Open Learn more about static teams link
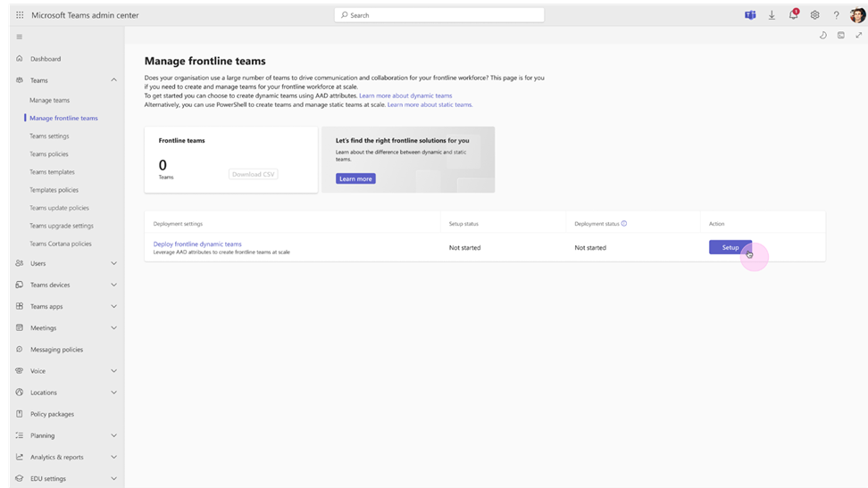 [x=430, y=104]
